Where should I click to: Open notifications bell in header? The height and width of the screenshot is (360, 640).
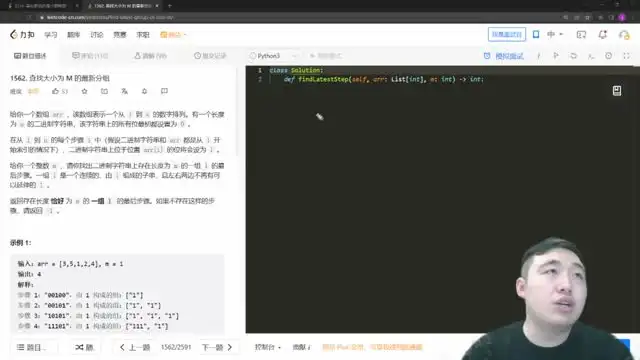coord(603,35)
